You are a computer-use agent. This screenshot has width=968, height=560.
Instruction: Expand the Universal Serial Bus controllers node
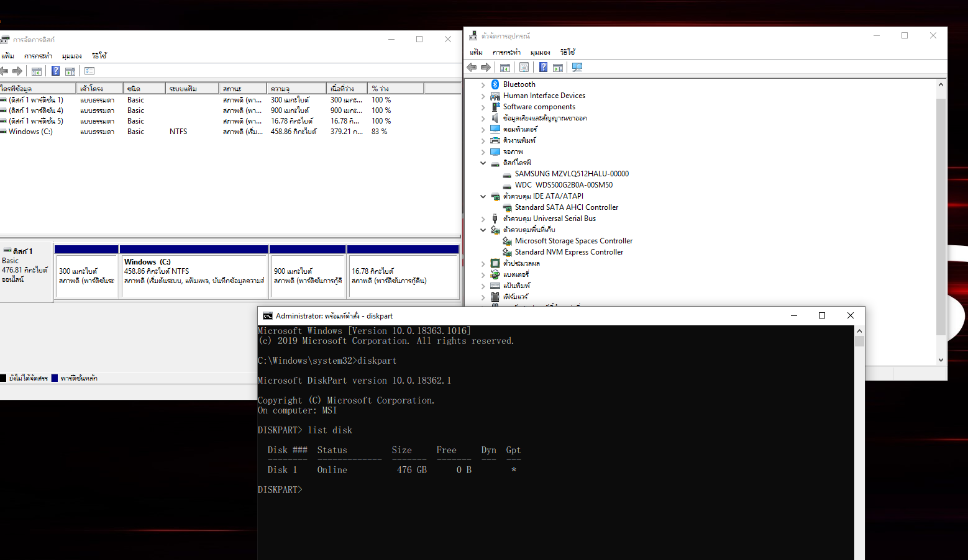483,219
